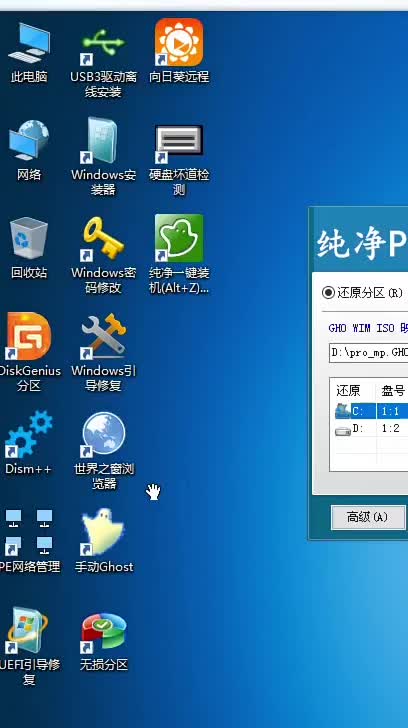Open Windows引导修复 tool icon
The width and height of the screenshot is (408, 728).
click(x=104, y=352)
